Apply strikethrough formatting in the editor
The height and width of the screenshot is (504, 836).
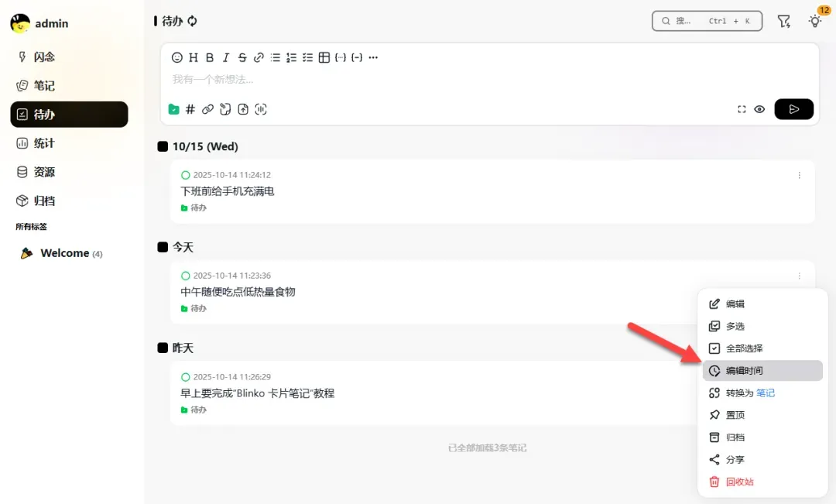[242, 57]
